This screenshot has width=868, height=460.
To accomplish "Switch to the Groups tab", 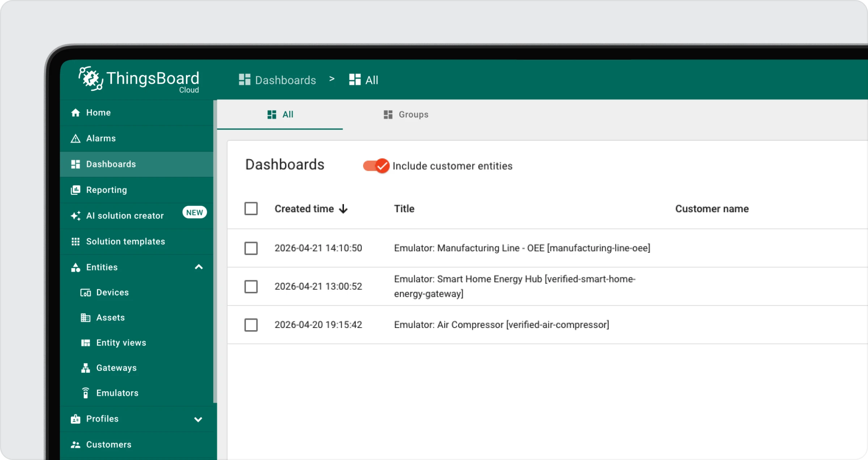I will coord(406,115).
